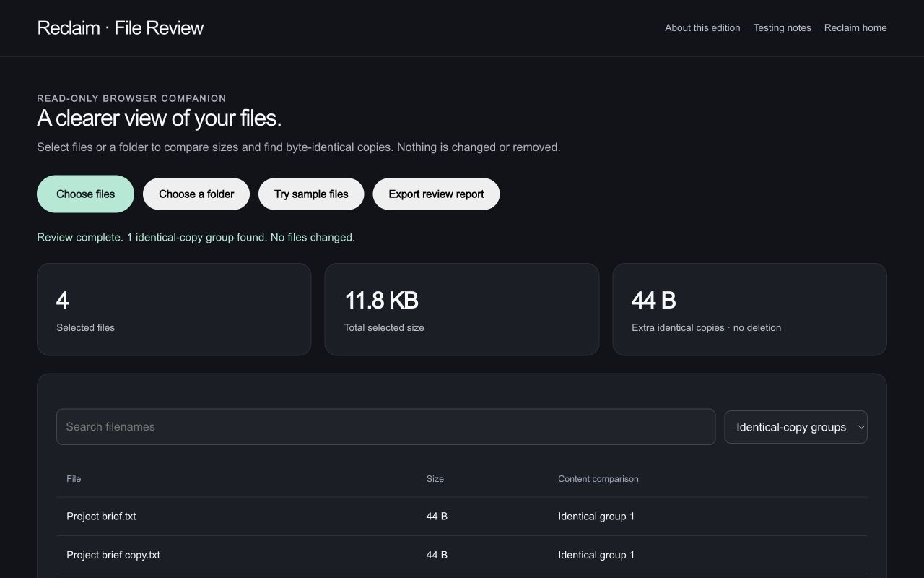Click the Size column header
The height and width of the screenshot is (578, 924).
coord(435,479)
